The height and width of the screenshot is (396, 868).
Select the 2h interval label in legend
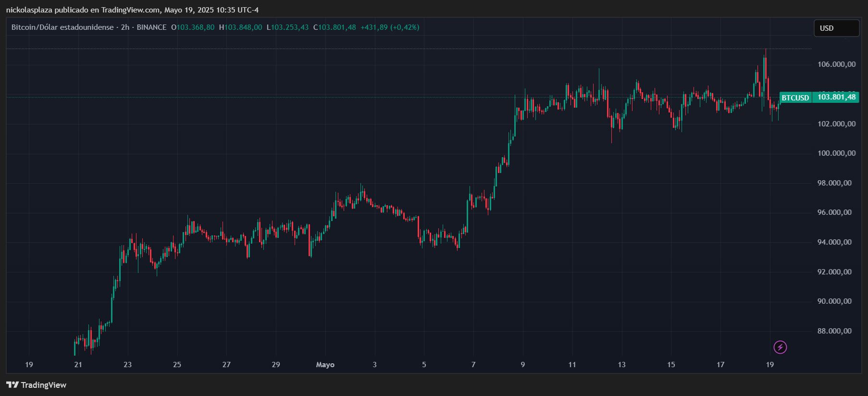click(x=125, y=27)
